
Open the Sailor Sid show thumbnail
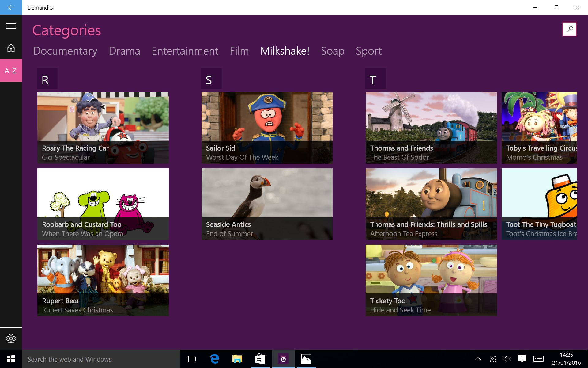click(x=267, y=128)
